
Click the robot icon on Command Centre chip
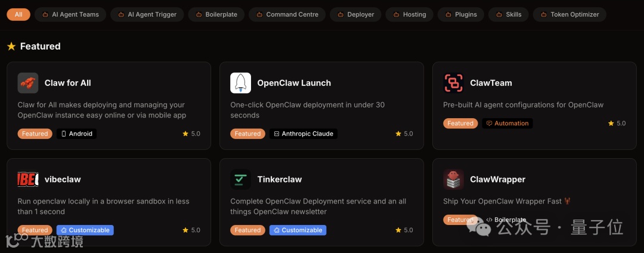click(x=259, y=14)
